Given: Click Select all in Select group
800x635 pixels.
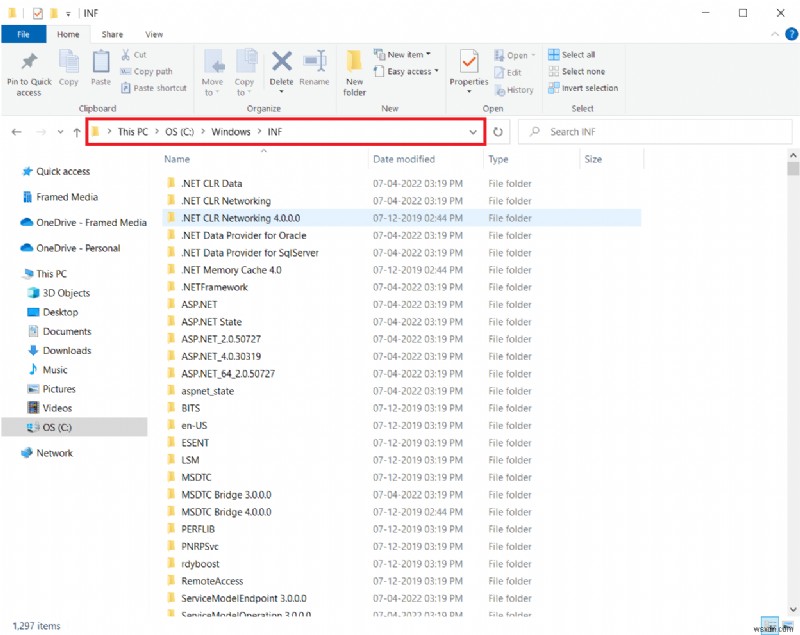Looking at the screenshot, I should click(x=571, y=55).
